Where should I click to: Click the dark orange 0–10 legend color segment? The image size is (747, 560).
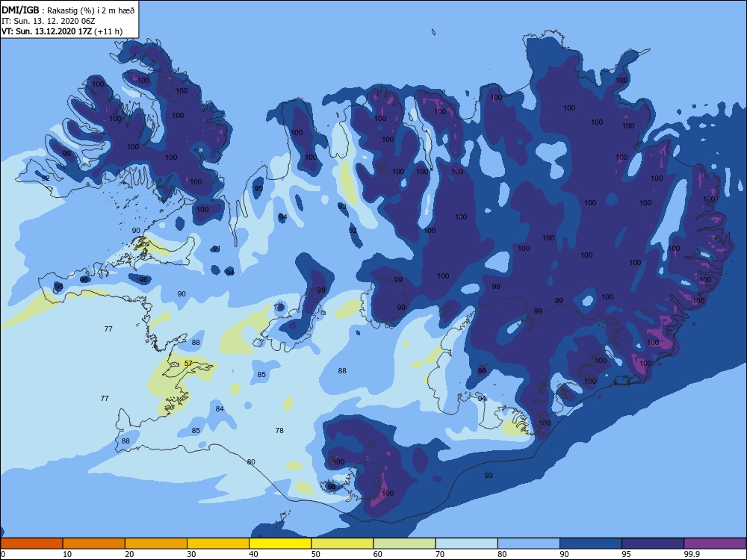(x=31, y=544)
